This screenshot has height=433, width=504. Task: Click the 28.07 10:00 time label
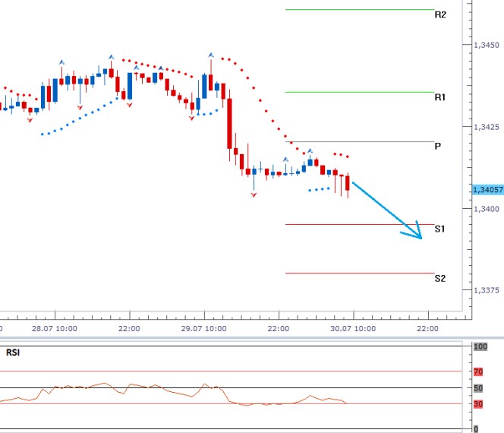55,329
